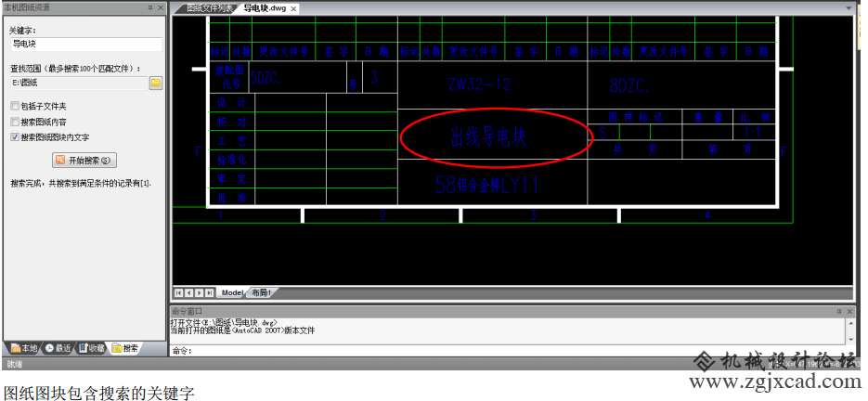
Task: Click the 装配图代号 cell label
Action: point(229,77)
